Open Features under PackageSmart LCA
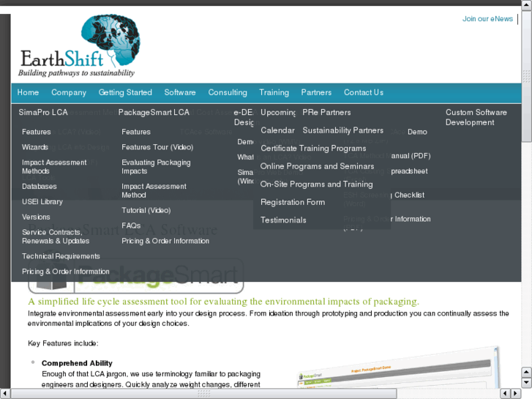This screenshot has height=399, width=532. 136,132
